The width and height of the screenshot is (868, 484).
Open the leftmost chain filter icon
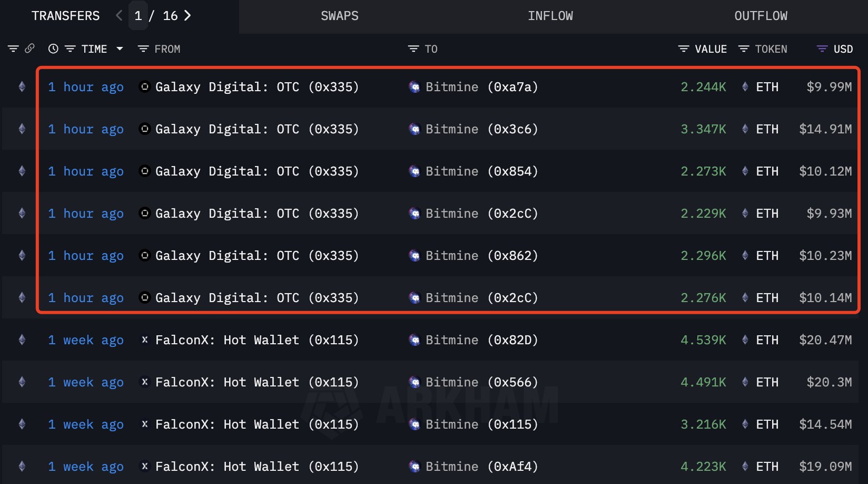13,49
